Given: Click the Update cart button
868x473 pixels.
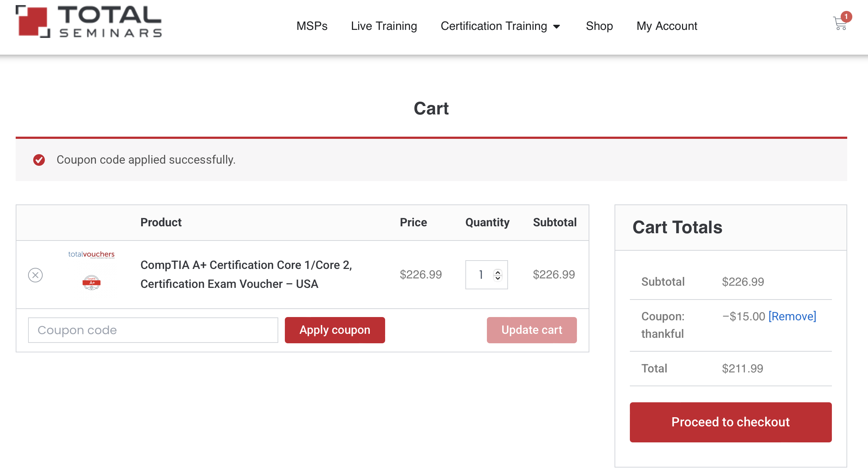Looking at the screenshot, I should (x=531, y=330).
